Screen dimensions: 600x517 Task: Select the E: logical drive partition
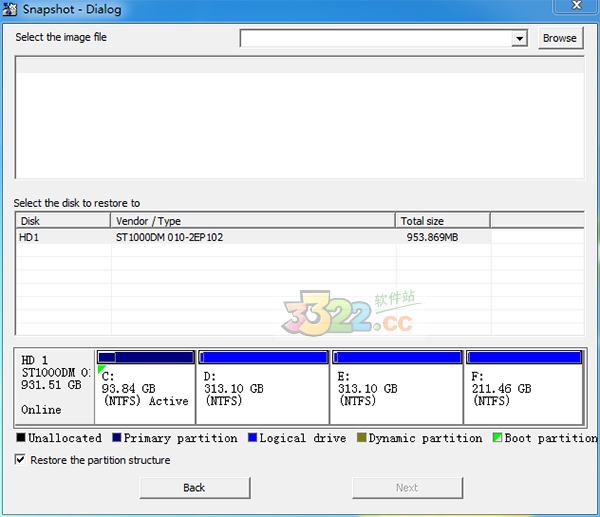(397, 387)
